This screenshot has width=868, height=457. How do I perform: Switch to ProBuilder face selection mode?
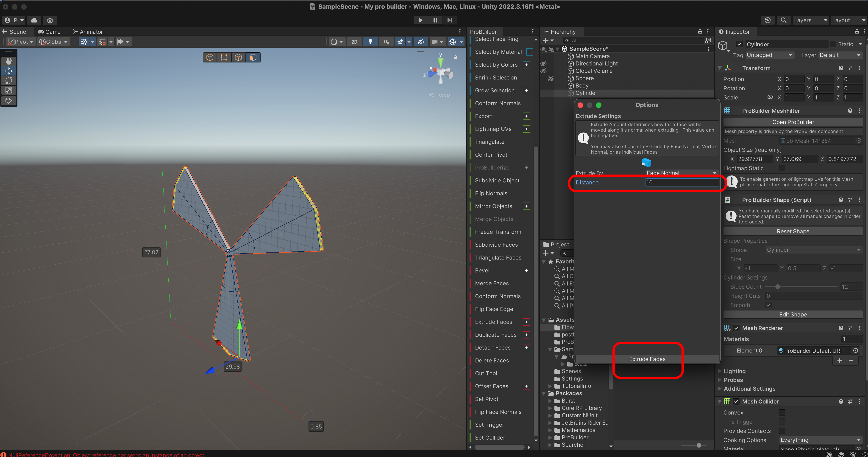tap(253, 57)
